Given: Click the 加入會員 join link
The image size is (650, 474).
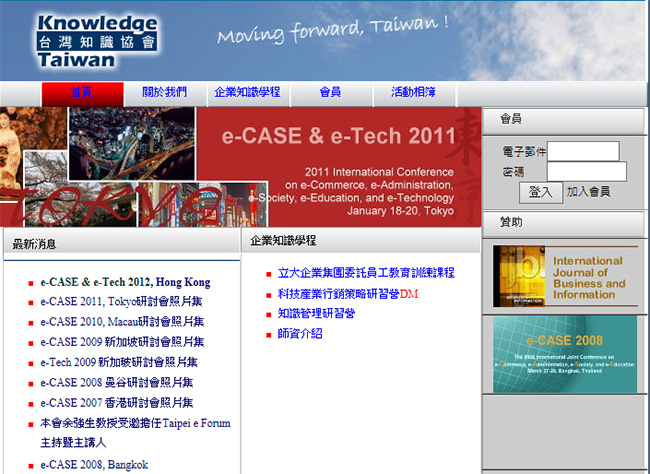Looking at the screenshot, I should click(x=588, y=192).
